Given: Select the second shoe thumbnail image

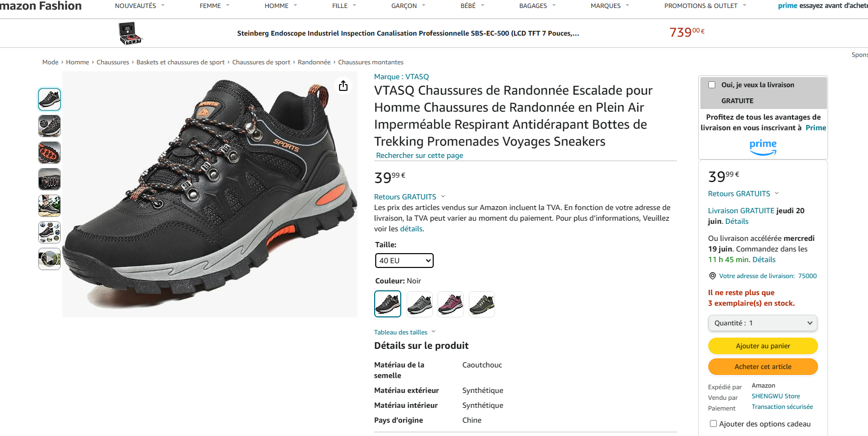Looking at the screenshot, I should (49, 126).
